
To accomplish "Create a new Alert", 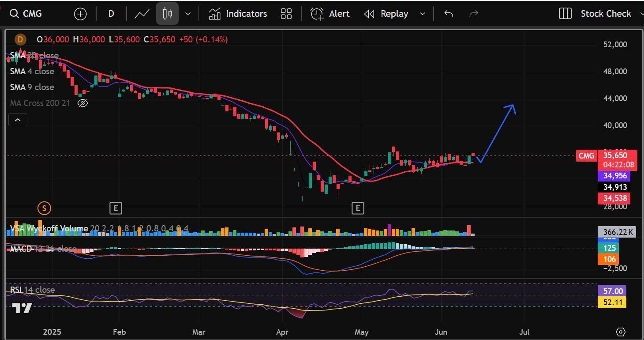I will [x=330, y=14].
